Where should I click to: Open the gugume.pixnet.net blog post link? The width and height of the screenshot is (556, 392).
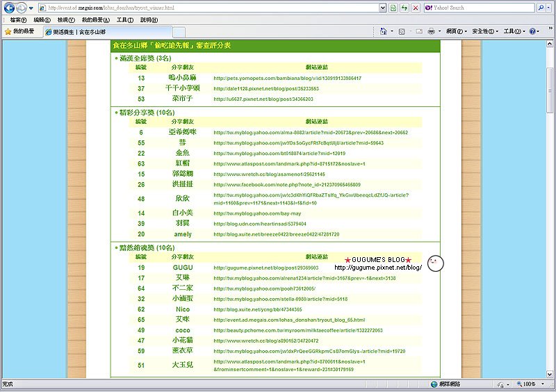[x=266, y=268]
